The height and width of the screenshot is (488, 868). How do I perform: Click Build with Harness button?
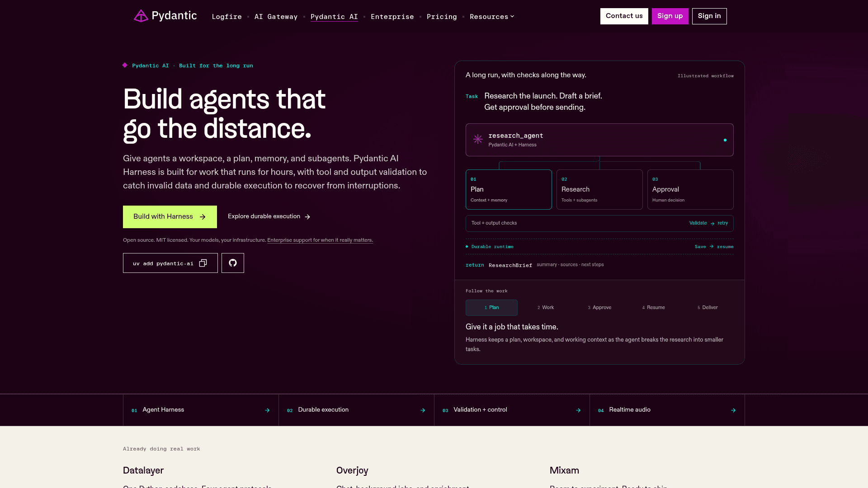click(x=170, y=217)
